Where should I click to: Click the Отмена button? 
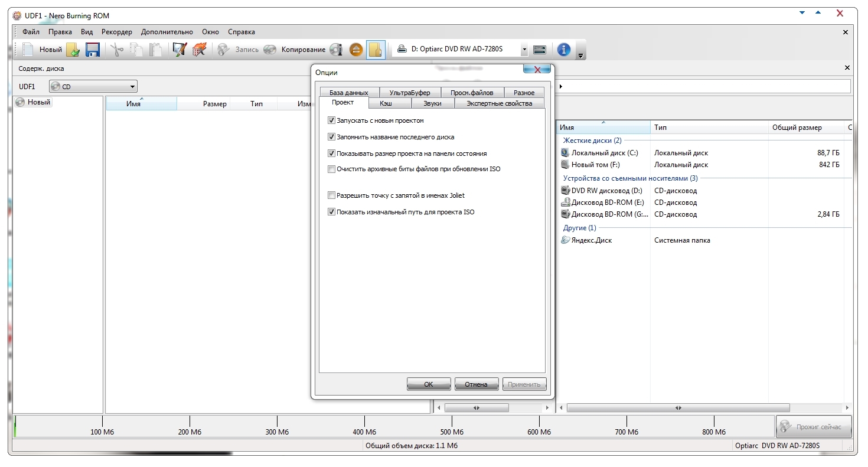click(477, 384)
